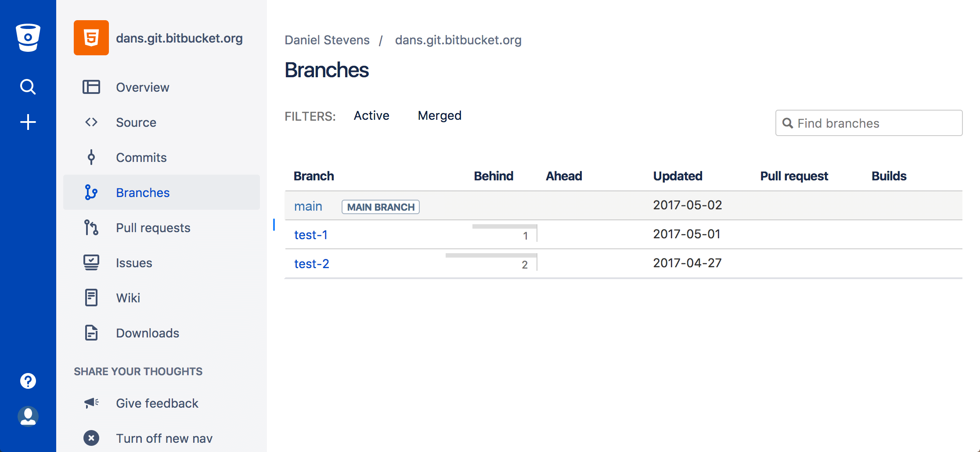
Task: Click your profile avatar at the bottom
Action: [28, 416]
